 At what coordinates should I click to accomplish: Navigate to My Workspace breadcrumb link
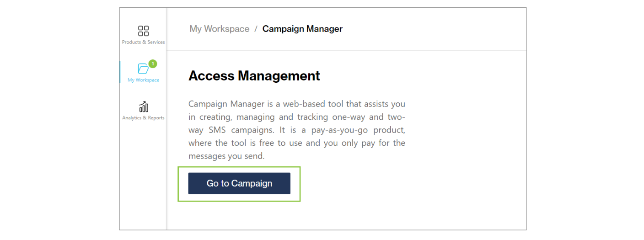(219, 29)
